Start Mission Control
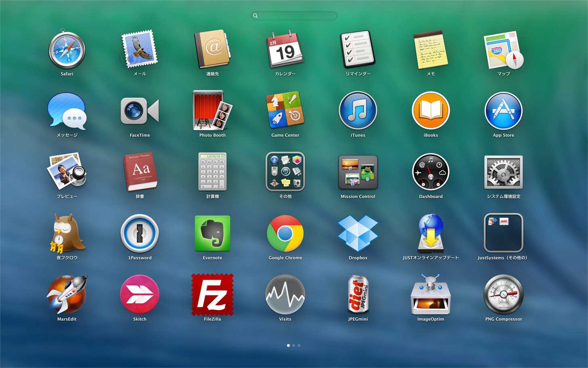 (358, 172)
